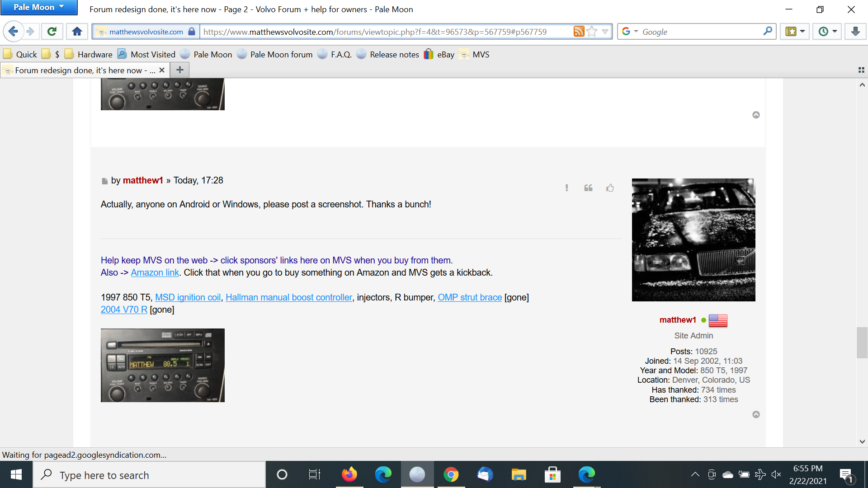868x488 pixels.
Task: Click the vertical scrollbar thumb
Action: coord(862,343)
